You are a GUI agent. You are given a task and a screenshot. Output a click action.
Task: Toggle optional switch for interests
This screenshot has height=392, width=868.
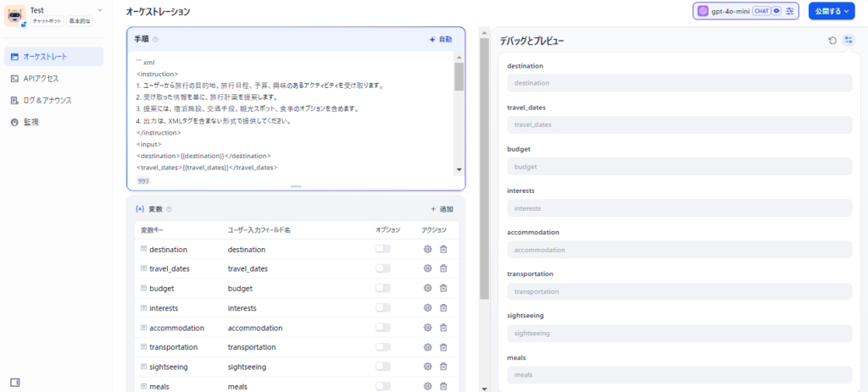(383, 307)
